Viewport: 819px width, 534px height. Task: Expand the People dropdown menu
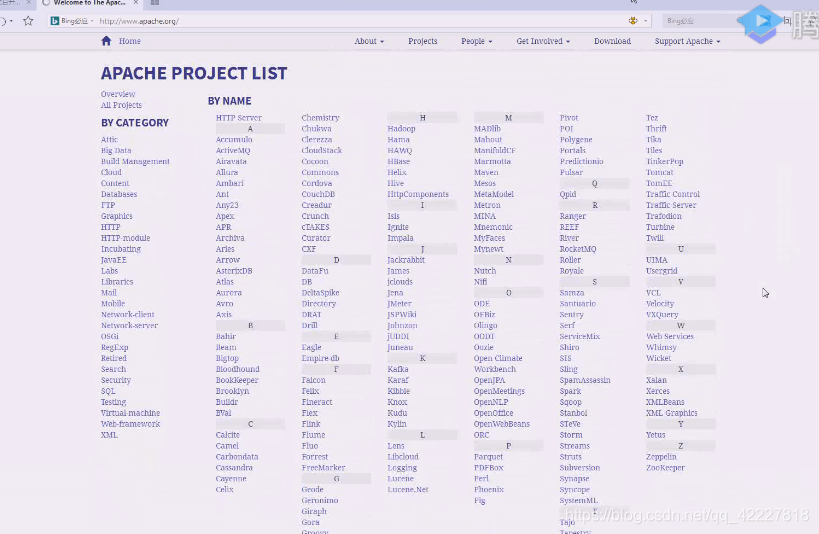pyautogui.click(x=476, y=41)
